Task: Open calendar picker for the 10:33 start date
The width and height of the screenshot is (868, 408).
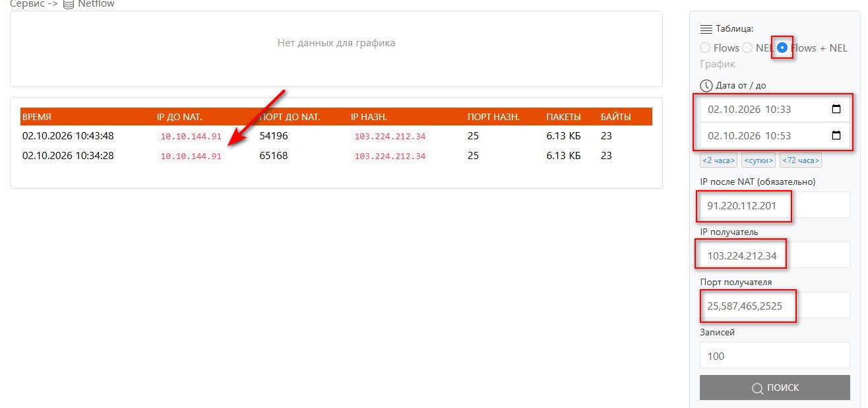Action: coord(836,109)
